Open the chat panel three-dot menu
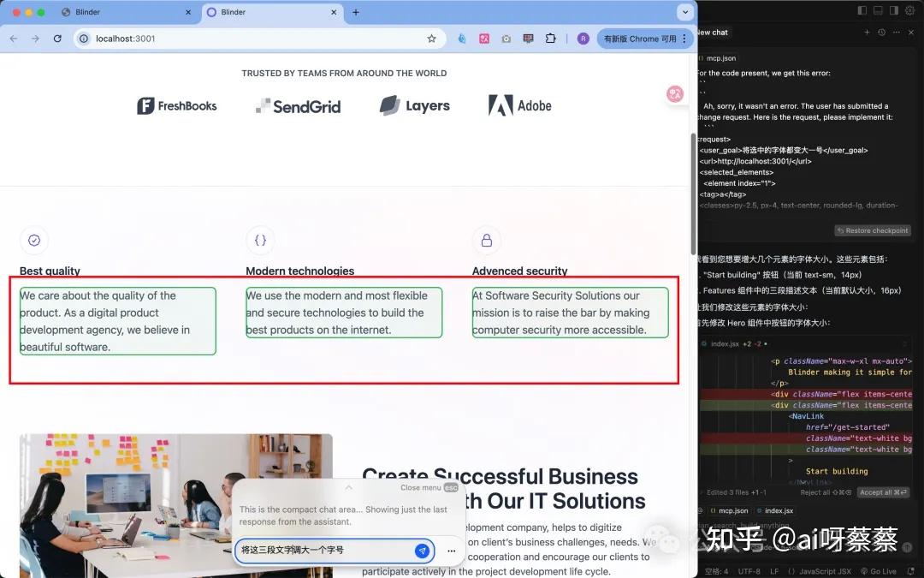Image resolution: width=924 pixels, height=578 pixels. pyautogui.click(x=896, y=32)
